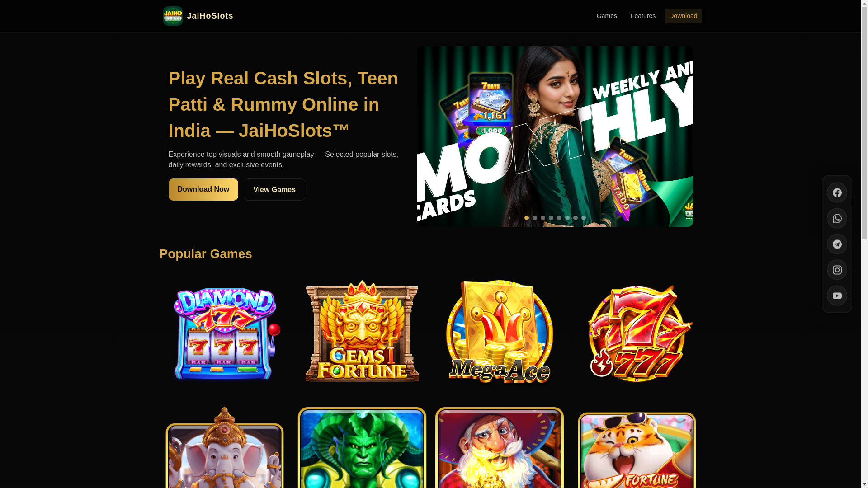Select the fourth carousel slide dot

[x=551, y=218]
